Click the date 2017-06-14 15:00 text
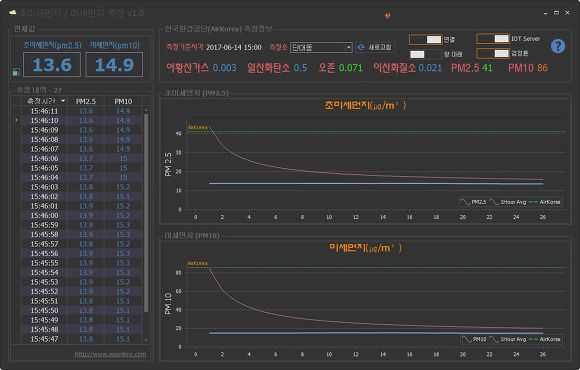Screen dimensions: 580x370 (234, 47)
